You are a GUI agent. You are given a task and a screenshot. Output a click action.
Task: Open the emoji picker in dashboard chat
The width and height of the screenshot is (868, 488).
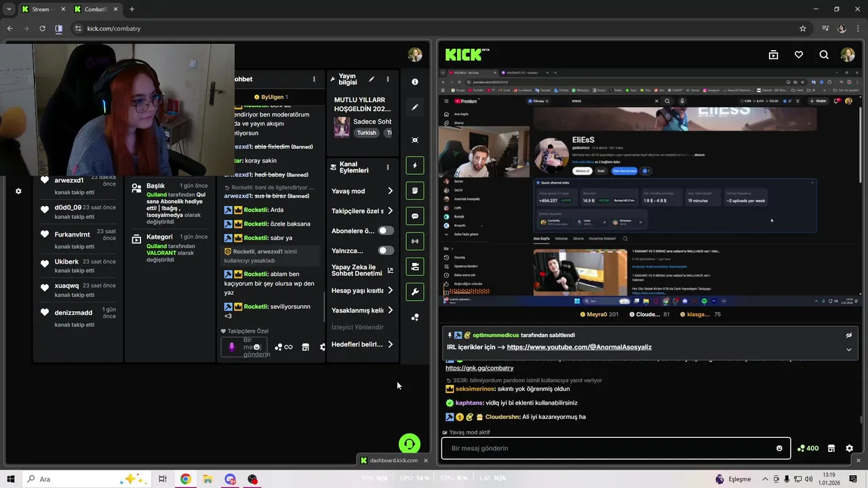coord(256,347)
